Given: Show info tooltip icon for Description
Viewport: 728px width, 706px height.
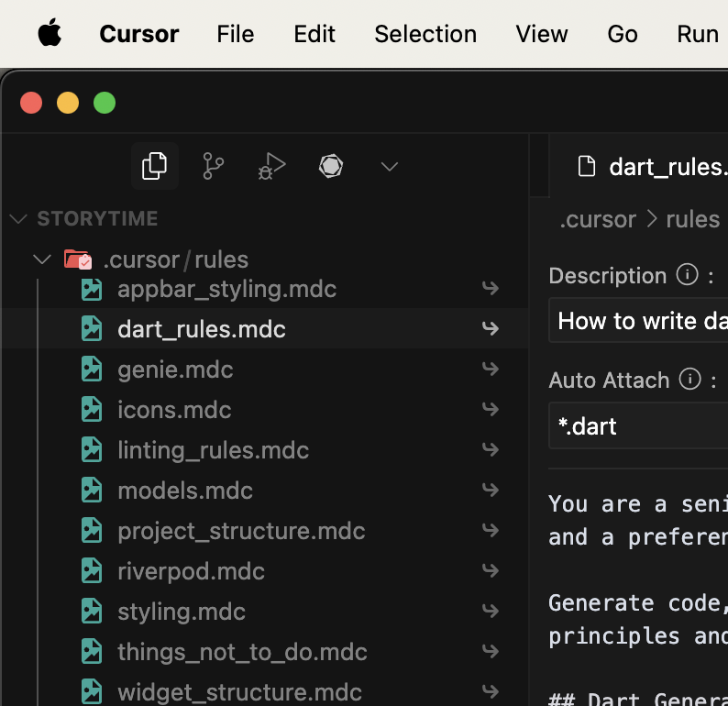Looking at the screenshot, I should click(x=687, y=275).
